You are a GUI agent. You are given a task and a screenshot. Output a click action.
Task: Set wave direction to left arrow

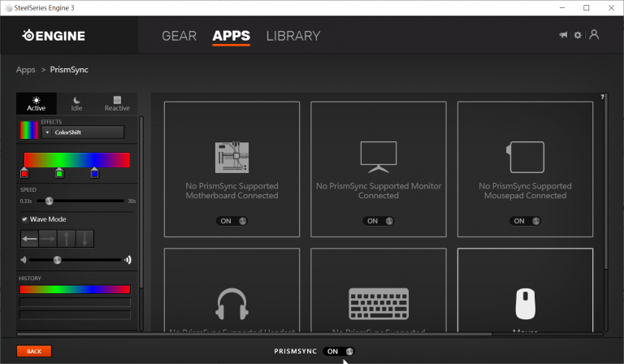30,239
